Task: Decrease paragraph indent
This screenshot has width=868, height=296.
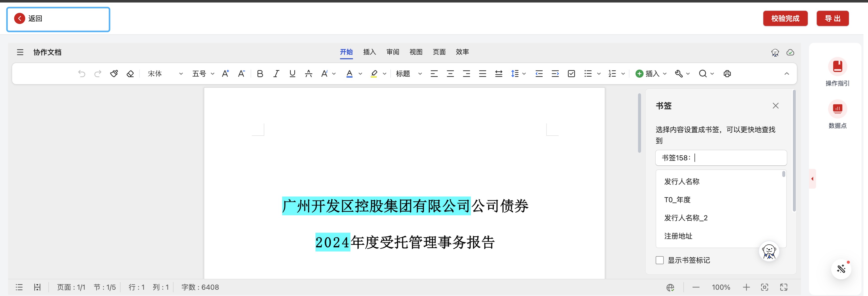Action: click(539, 73)
